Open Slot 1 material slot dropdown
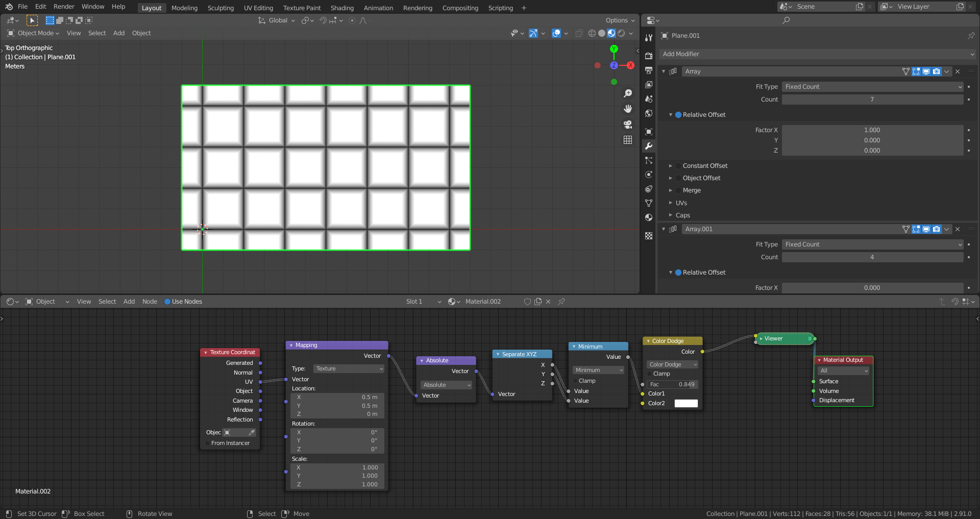Image resolution: width=980 pixels, height=519 pixels. point(423,302)
